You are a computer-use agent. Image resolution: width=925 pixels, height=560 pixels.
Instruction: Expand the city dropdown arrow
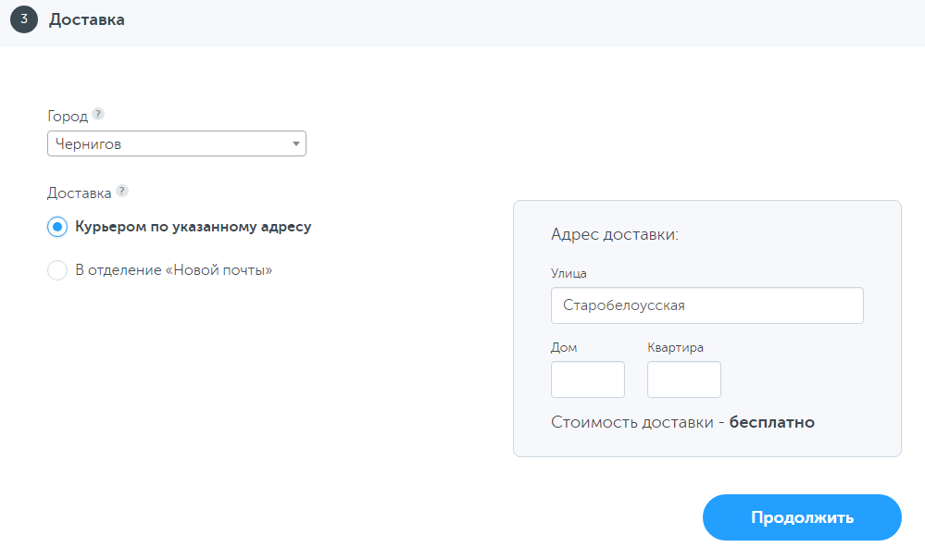tap(295, 144)
